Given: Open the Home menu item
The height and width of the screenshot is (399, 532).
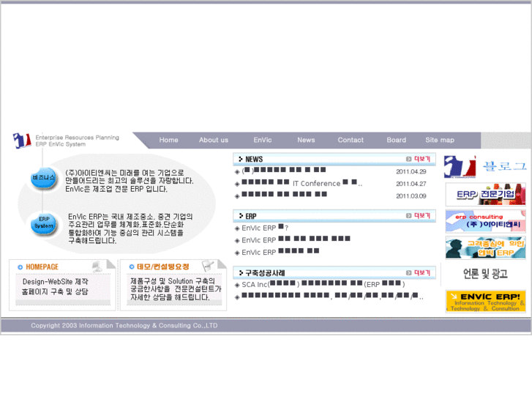Looking at the screenshot, I should tap(168, 140).
